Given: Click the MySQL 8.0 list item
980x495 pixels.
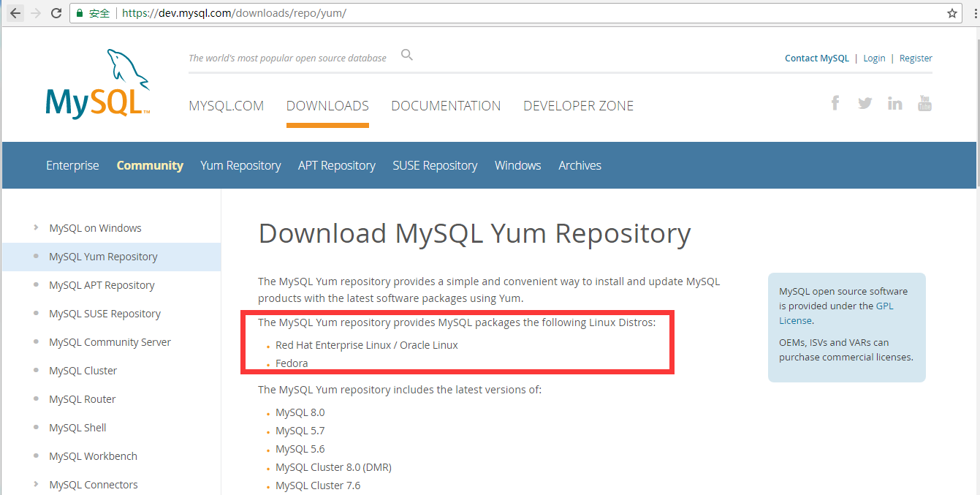Looking at the screenshot, I should click(x=300, y=412).
